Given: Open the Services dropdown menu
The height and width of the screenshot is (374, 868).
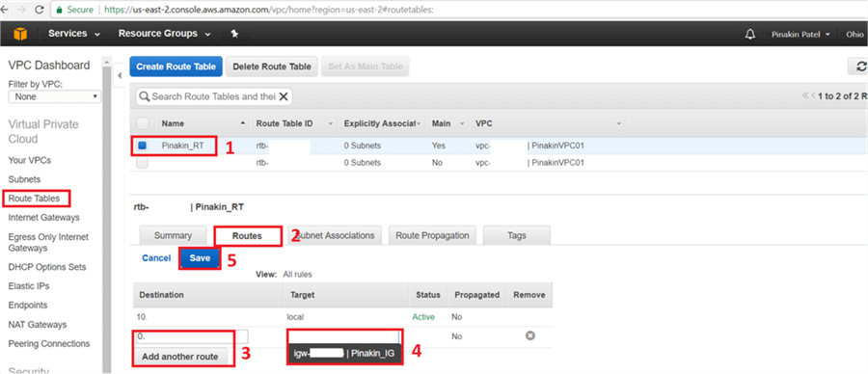Looking at the screenshot, I should [x=74, y=34].
